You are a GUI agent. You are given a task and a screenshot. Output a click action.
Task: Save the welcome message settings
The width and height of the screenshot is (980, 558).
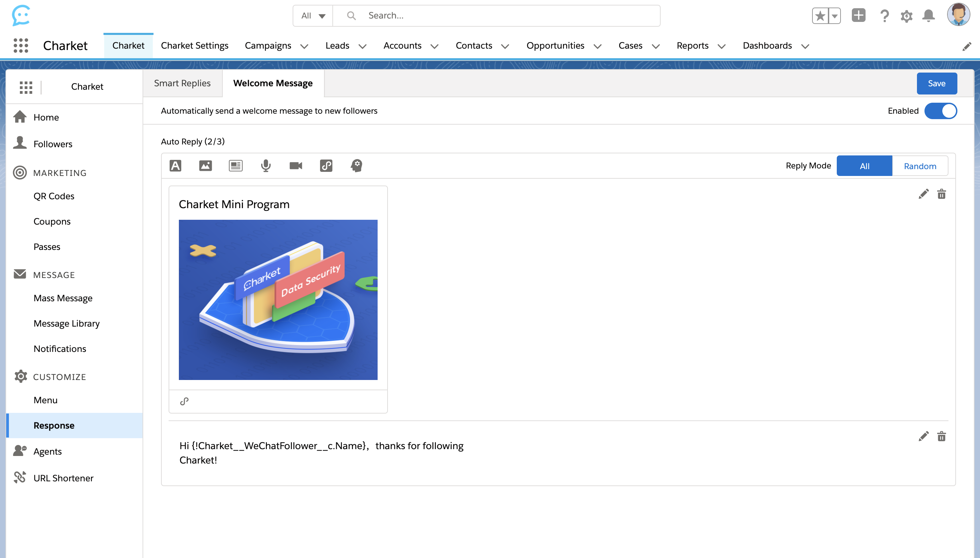point(936,83)
